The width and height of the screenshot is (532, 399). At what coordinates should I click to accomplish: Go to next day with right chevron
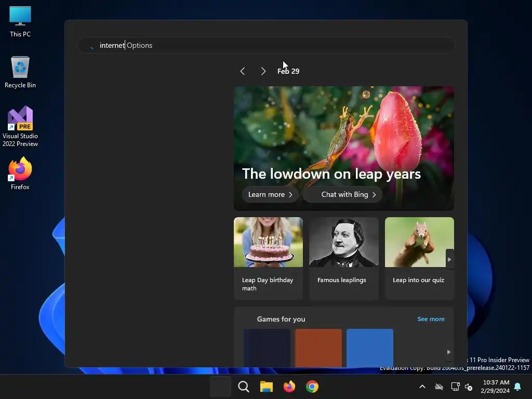click(263, 71)
